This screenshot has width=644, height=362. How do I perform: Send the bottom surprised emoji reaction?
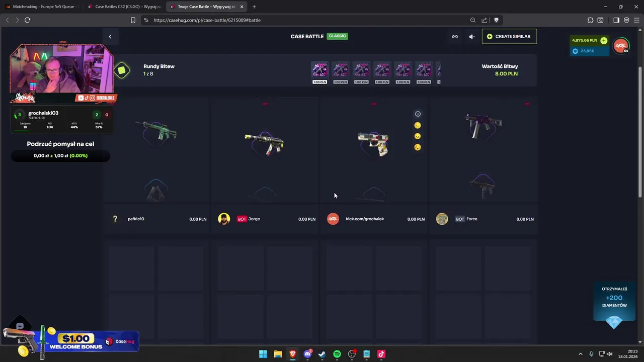pos(418,147)
